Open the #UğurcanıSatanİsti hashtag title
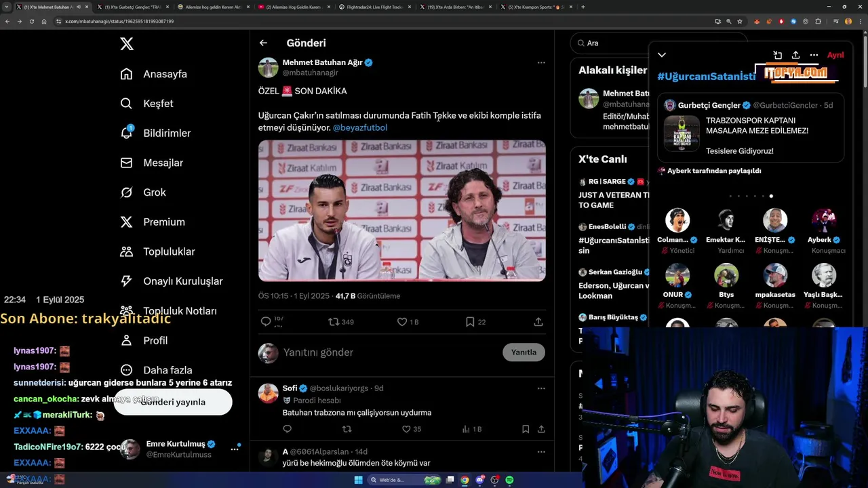868x488 pixels. [x=707, y=77]
